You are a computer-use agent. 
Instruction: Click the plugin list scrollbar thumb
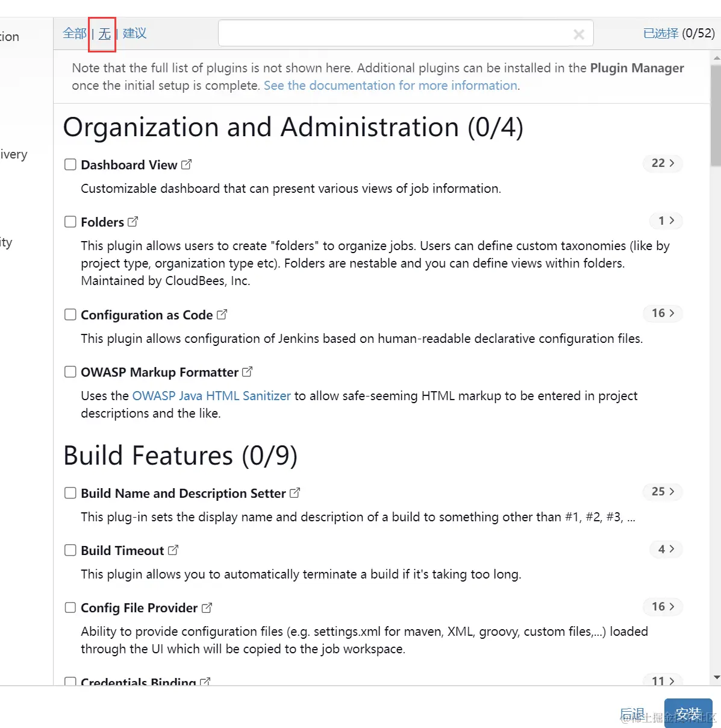click(x=716, y=115)
